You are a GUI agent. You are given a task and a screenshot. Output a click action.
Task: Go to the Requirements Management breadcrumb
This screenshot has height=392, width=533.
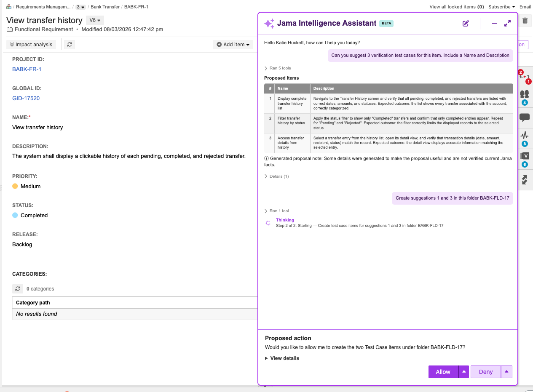pyautogui.click(x=43, y=7)
